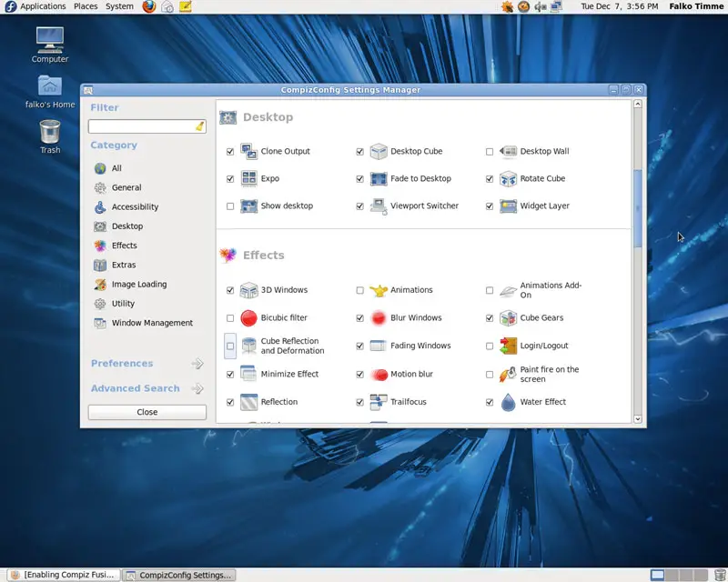Open the Applications menu
Image resolution: width=728 pixels, height=582 pixels.
42,6
